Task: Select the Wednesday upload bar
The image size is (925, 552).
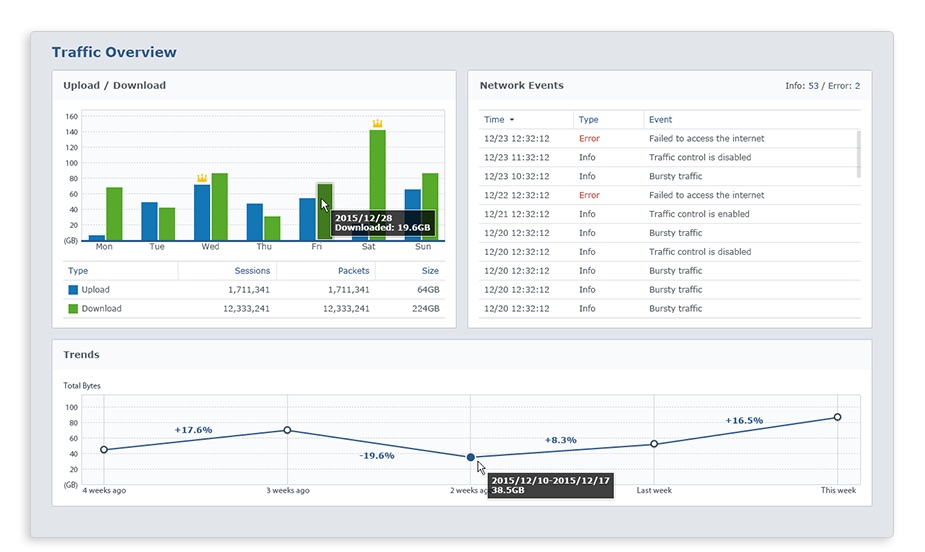Action: coord(202,212)
